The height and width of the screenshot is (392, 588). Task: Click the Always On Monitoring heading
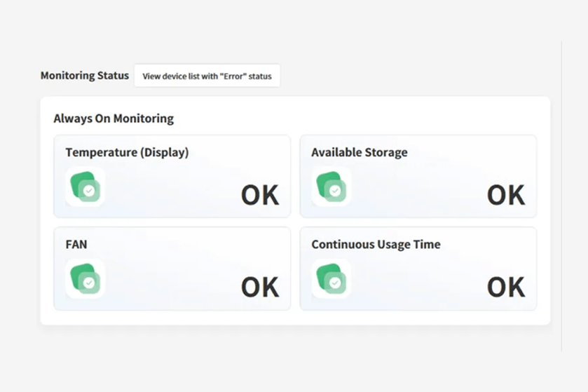(114, 119)
